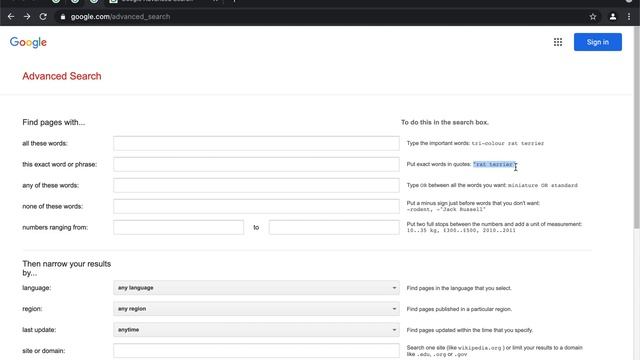Click the Sign in button

point(598,42)
